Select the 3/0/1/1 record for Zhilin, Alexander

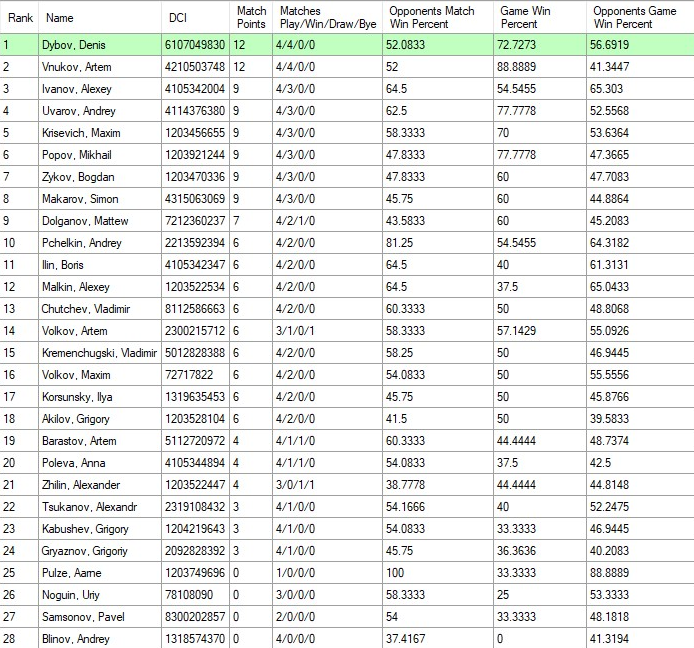300,485
